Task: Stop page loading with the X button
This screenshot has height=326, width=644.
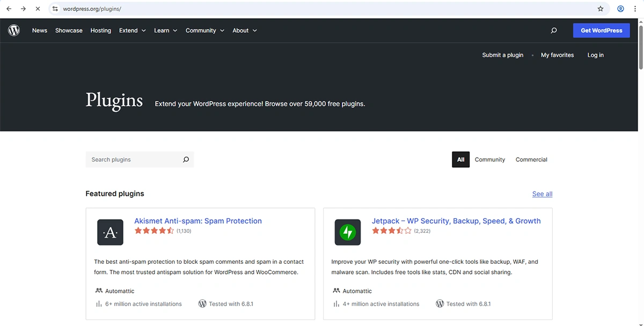Action: pos(38,9)
